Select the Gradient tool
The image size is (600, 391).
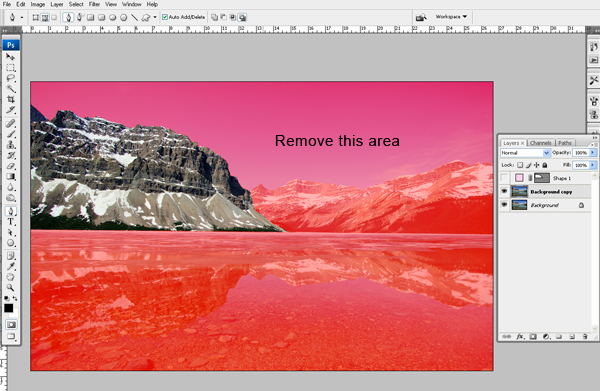tap(10, 177)
